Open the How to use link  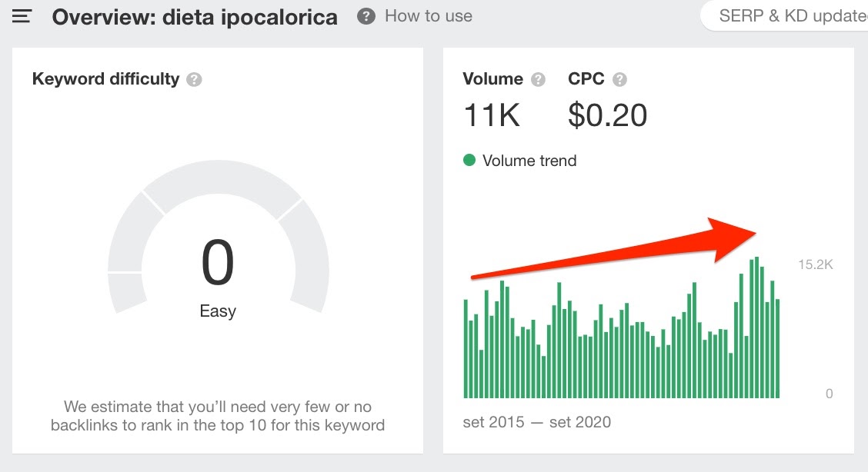[x=429, y=16]
